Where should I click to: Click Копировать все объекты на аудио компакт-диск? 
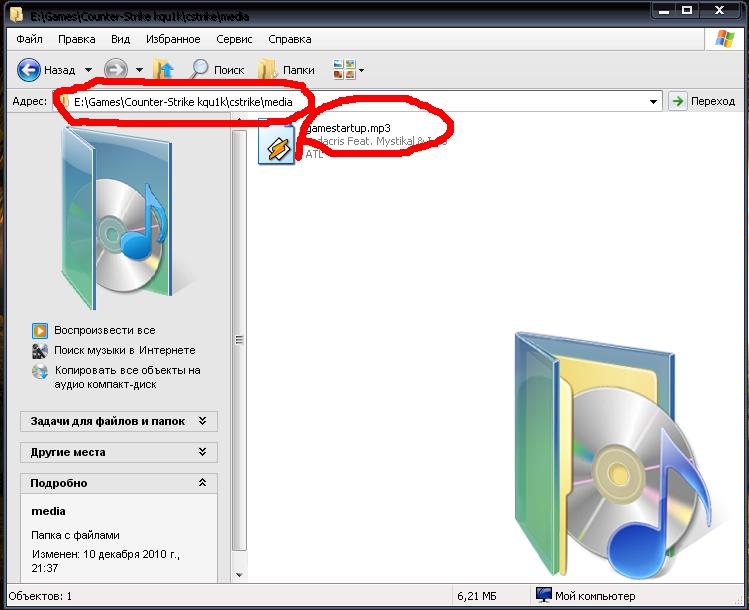(127, 377)
